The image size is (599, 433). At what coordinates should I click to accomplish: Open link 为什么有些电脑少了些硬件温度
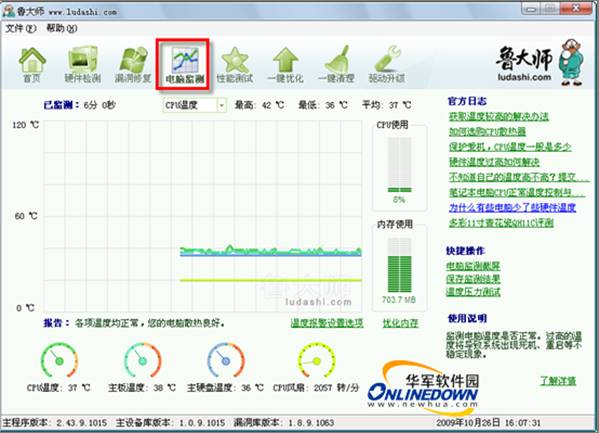[x=512, y=208]
